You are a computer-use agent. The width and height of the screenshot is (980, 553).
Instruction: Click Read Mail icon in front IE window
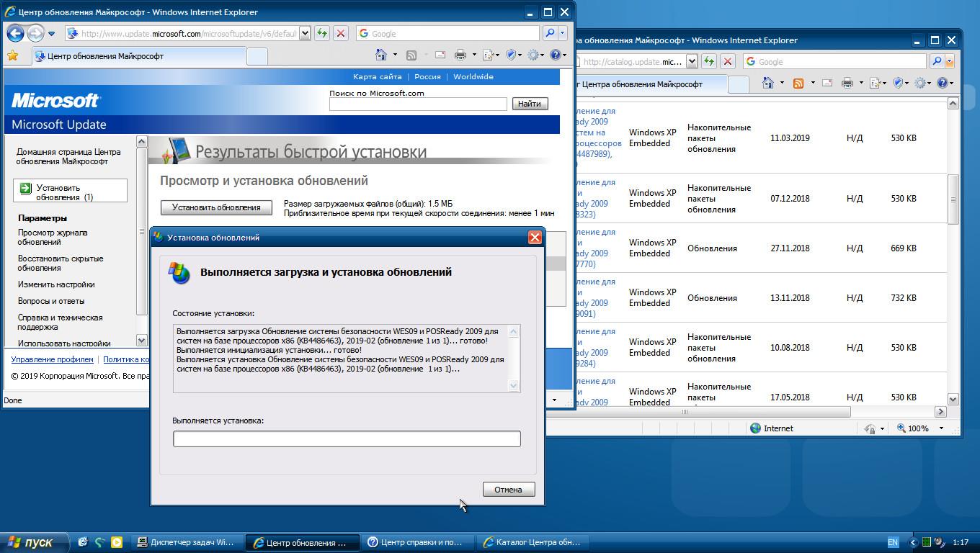440,55
